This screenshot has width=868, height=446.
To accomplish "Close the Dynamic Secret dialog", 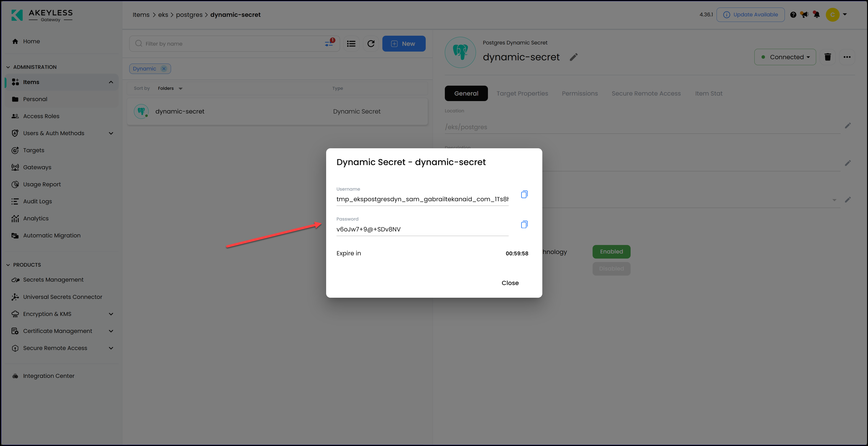I will pos(510,283).
